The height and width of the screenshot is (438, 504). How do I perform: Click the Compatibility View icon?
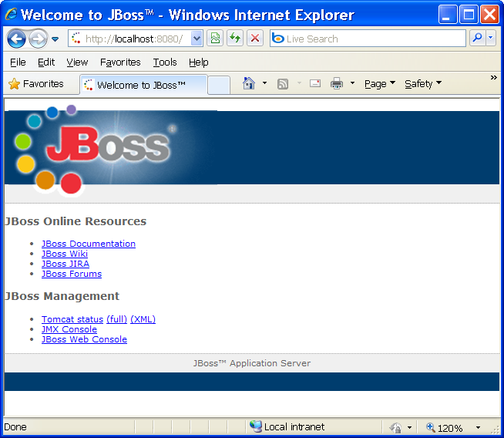point(215,39)
